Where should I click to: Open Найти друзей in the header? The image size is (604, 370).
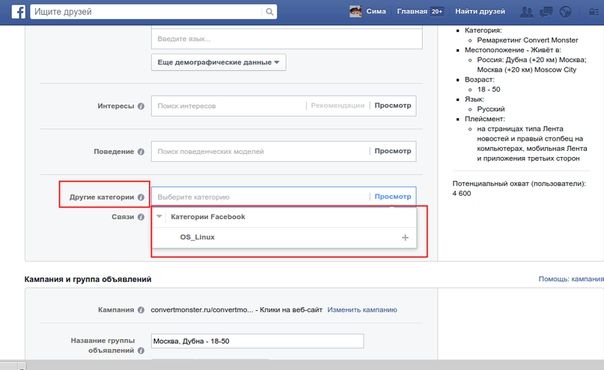[480, 12]
